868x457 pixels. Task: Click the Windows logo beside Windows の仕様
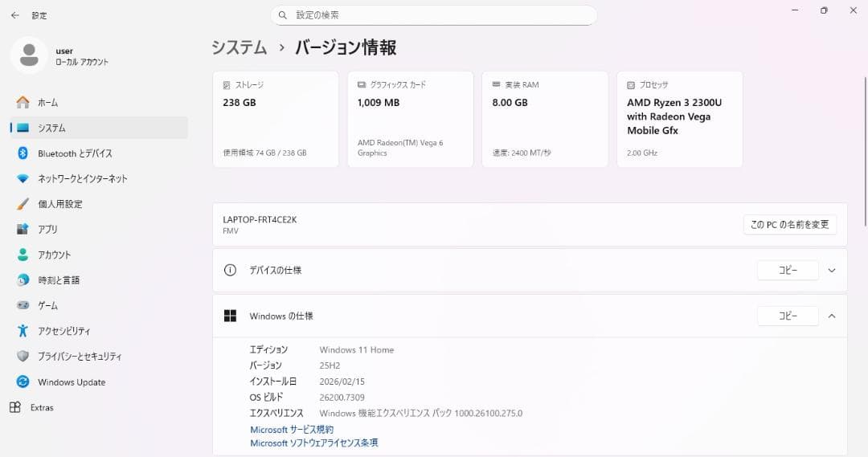coord(230,316)
